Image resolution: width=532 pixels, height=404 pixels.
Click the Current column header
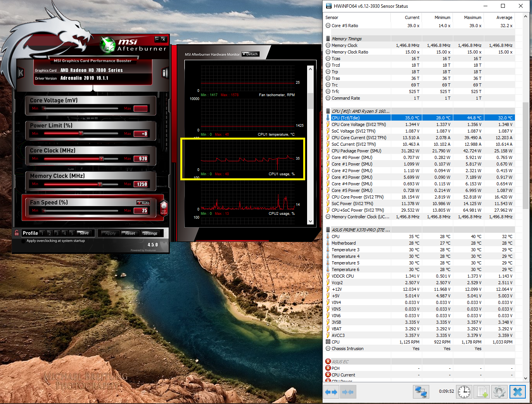click(x=406, y=17)
